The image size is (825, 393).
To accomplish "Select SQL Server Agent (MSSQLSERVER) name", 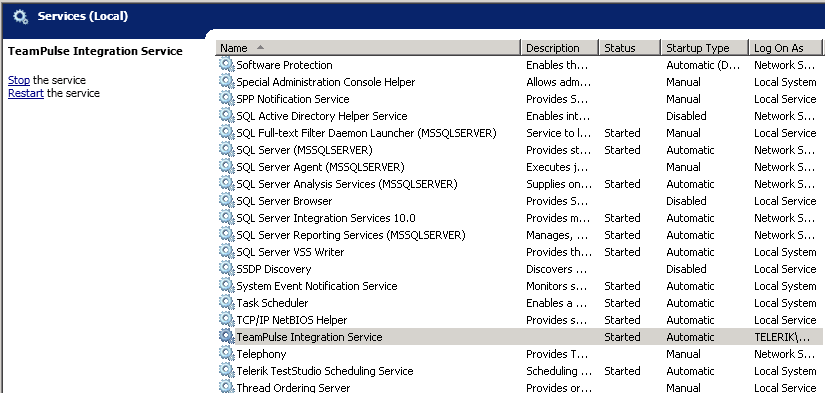I will point(320,167).
